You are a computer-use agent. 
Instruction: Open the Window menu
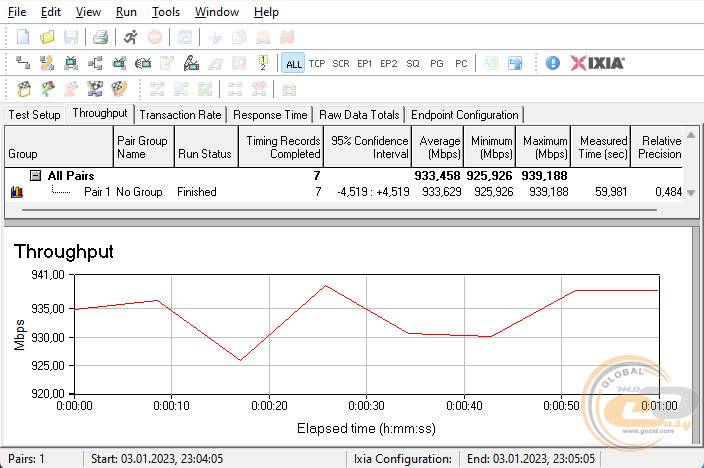(217, 12)
